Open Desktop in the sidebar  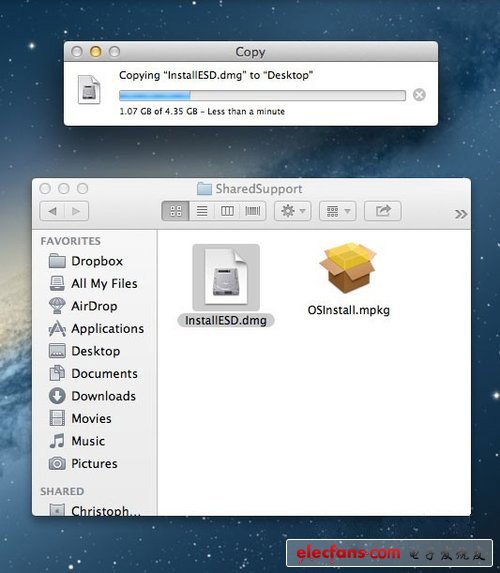[96, 351]
